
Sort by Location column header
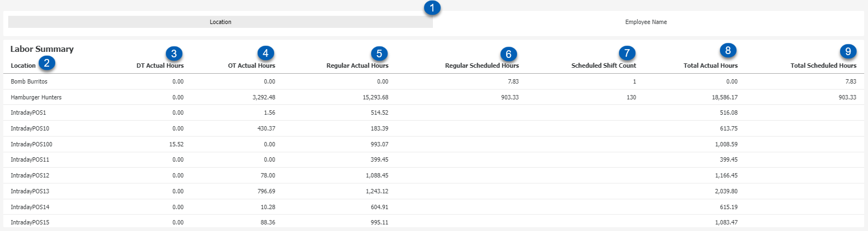[x=23, y=66]
